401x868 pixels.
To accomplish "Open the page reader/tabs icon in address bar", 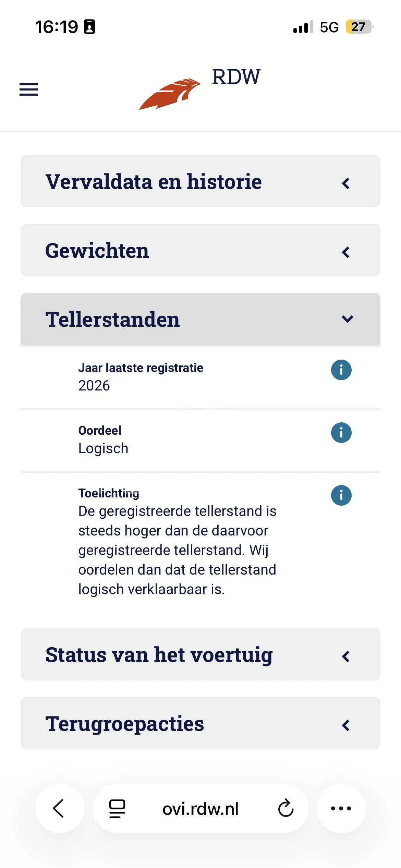I will click(x=117, y=809).
